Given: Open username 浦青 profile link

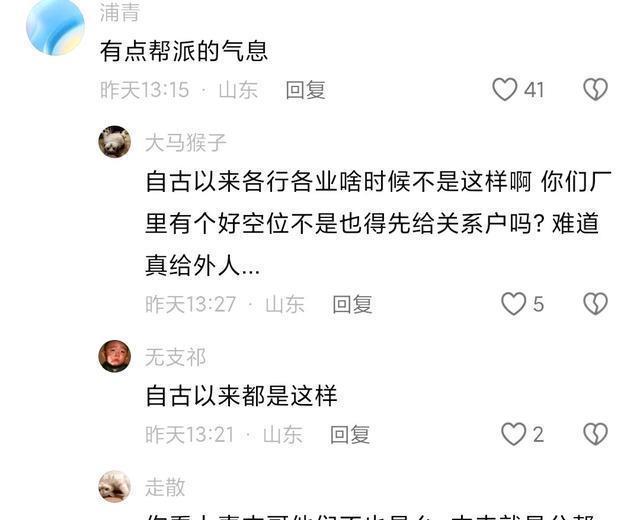Looking at the screenshot, I should coord(120,13).
